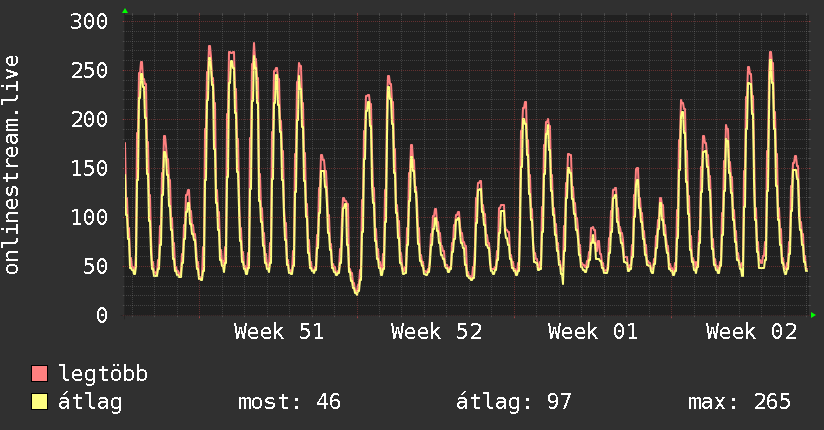Click the átlag legend label beside yellow swatch

[90, 402]
